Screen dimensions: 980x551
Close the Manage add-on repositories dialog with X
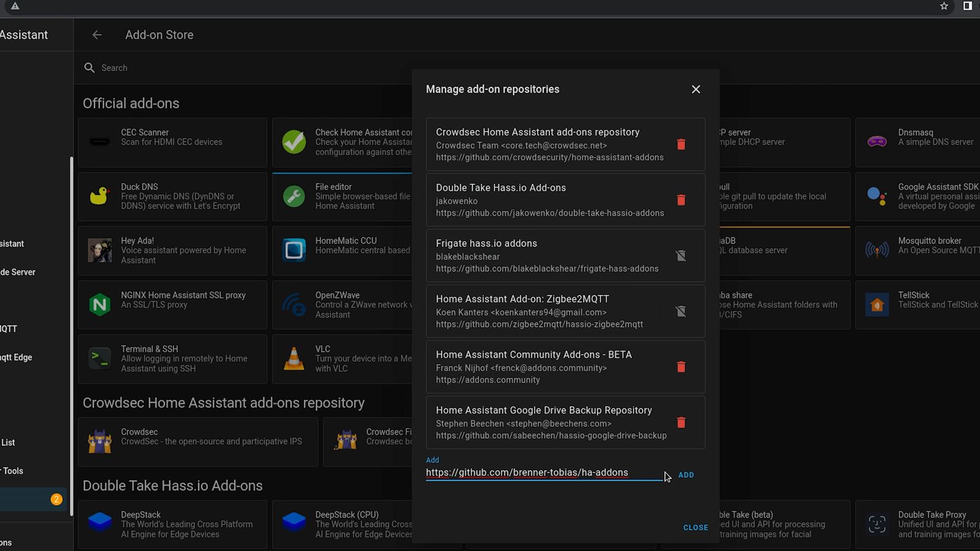coord(696,89)
